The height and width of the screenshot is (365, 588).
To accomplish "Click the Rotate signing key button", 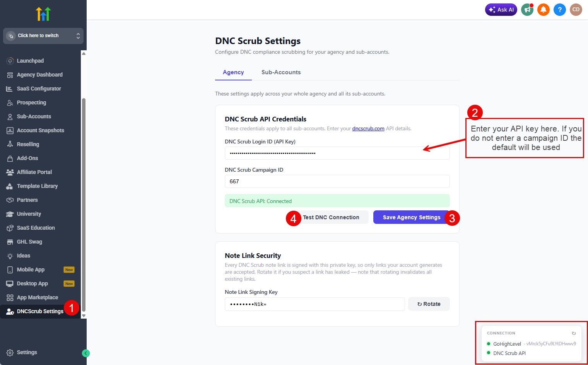I will [x=429, y=304].
